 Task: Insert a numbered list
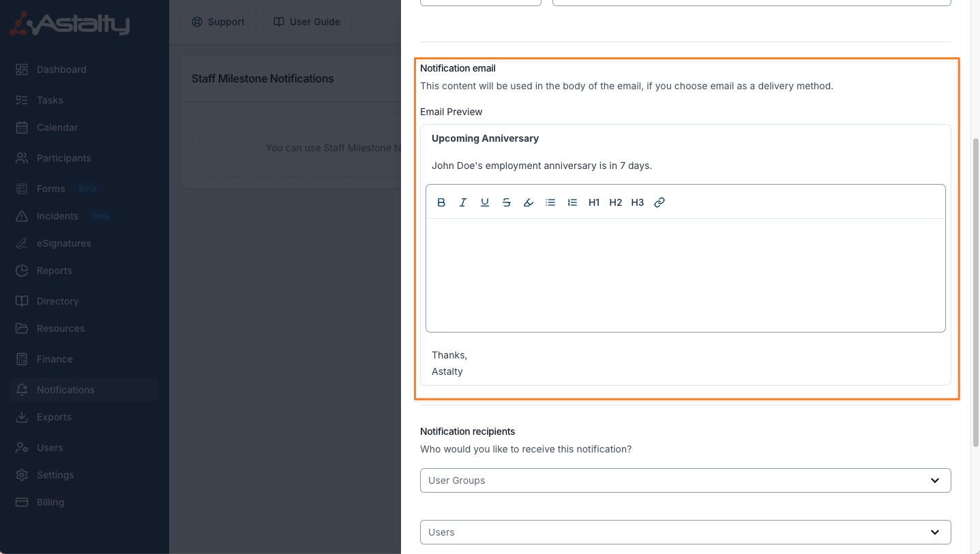point(572,202)
